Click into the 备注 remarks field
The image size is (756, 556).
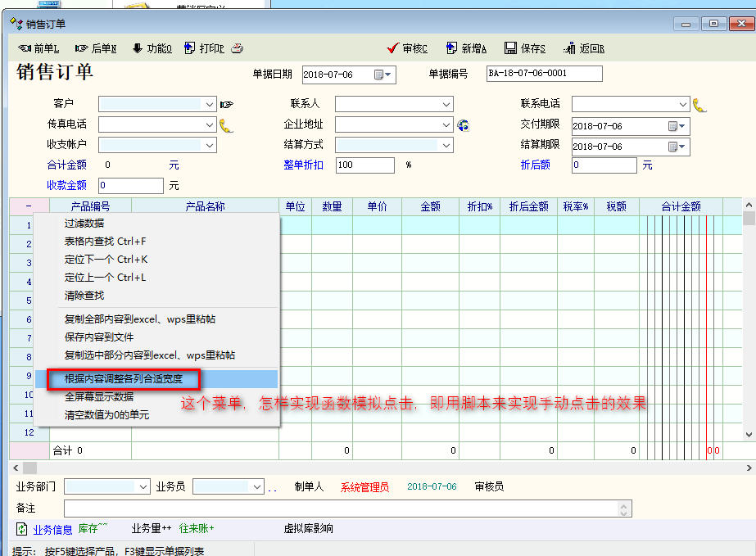point(336,509)
